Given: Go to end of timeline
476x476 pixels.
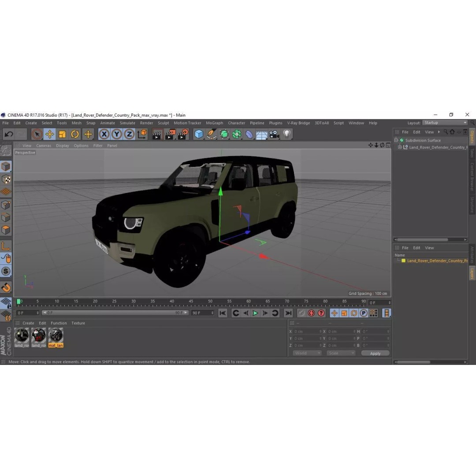Looking at the screenshot, I should tap(288, 313).
